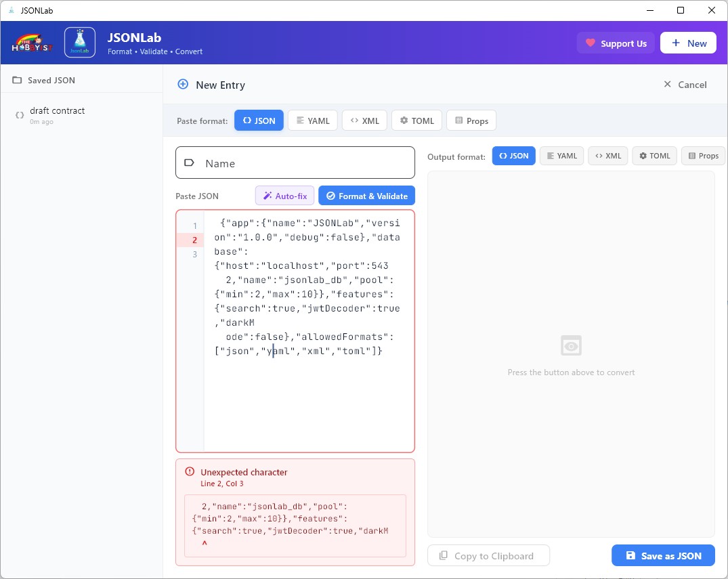Choose XML paste format
Image resolution: width=728 pixels, height=579 pixels.
(x=364, y=121)
